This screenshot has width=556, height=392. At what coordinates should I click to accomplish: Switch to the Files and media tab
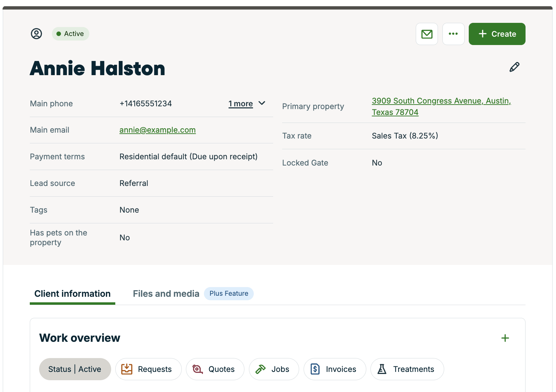click(x=166, y=294)
